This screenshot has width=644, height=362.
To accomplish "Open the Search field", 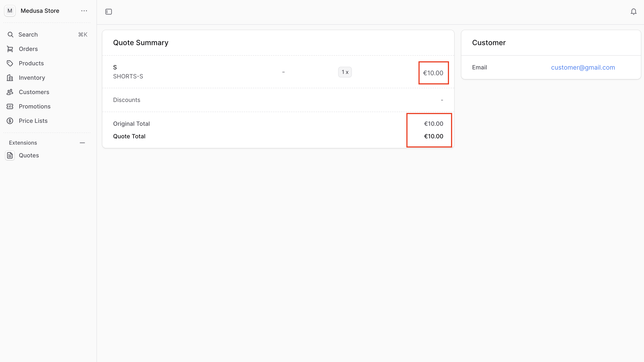I will coord(28,35).
